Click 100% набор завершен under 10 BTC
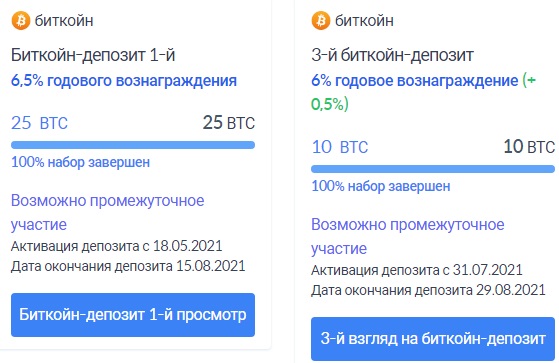Screen dimensions: 559x363 [380, 186]
